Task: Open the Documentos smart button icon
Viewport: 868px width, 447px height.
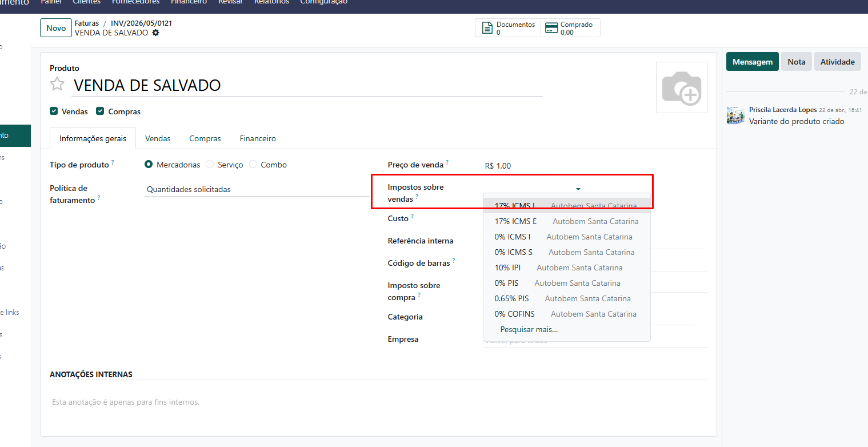Action: pyautogui.click(x=487, y=28)
